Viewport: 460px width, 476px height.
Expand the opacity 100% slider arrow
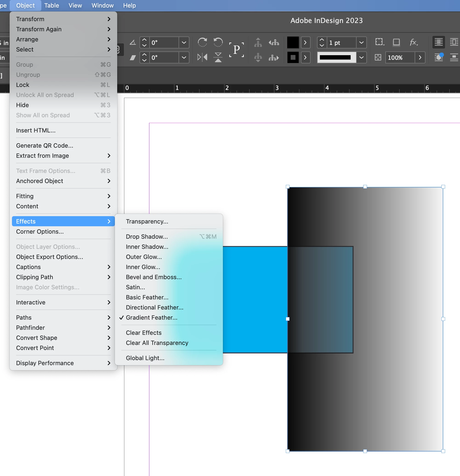[x=420, y=57]
